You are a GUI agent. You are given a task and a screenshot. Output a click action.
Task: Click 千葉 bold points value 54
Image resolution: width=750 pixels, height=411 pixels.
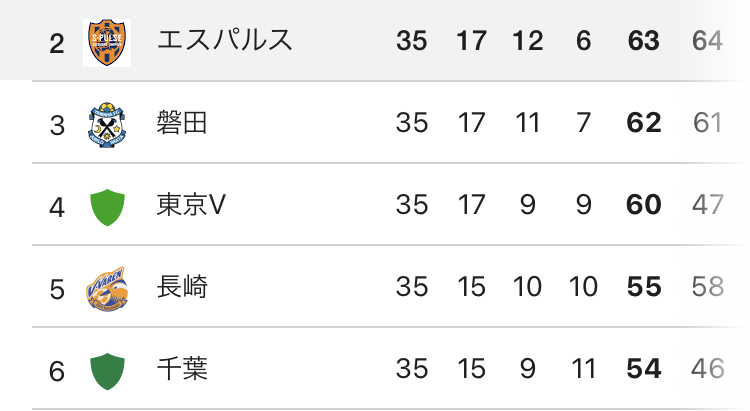pyautogui.click(x=644, y=369)
